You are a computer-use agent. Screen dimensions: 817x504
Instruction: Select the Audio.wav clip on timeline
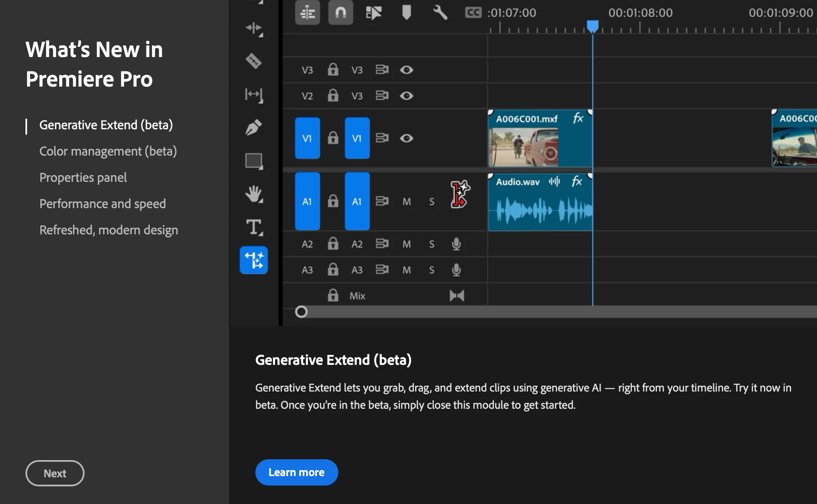point(540,203)
